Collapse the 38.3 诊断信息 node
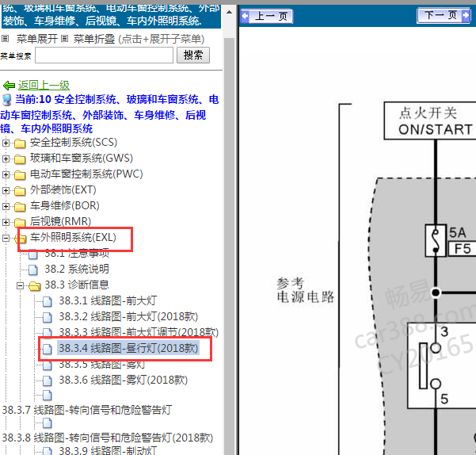This screenshot has width=476, height=455. (20, 285)
